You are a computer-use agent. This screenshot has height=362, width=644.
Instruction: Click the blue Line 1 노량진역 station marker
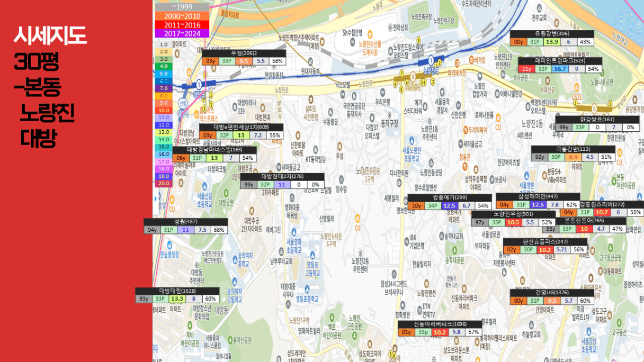coord(431,60)
